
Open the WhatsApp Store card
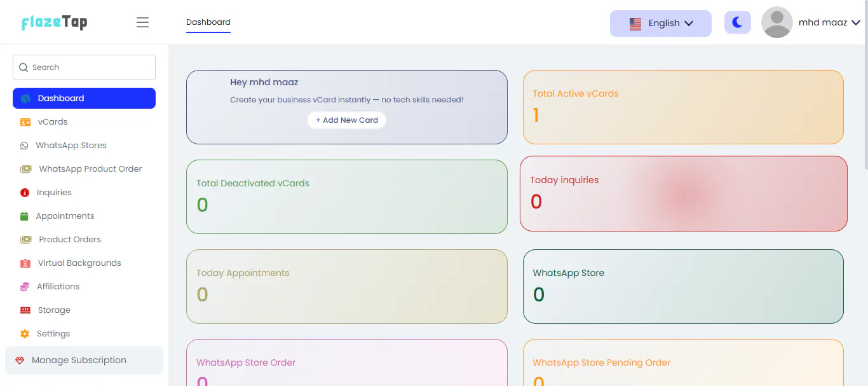click(x=683, y=287)
